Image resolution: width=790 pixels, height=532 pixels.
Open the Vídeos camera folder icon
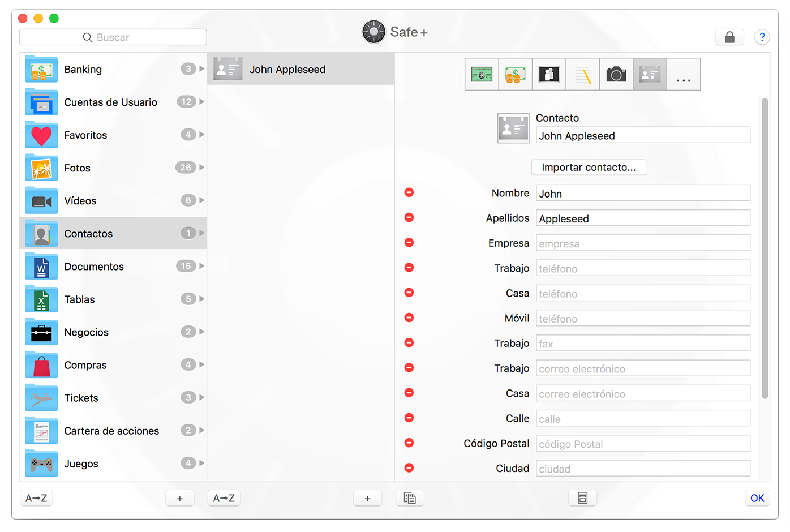[x=41, y=200]
